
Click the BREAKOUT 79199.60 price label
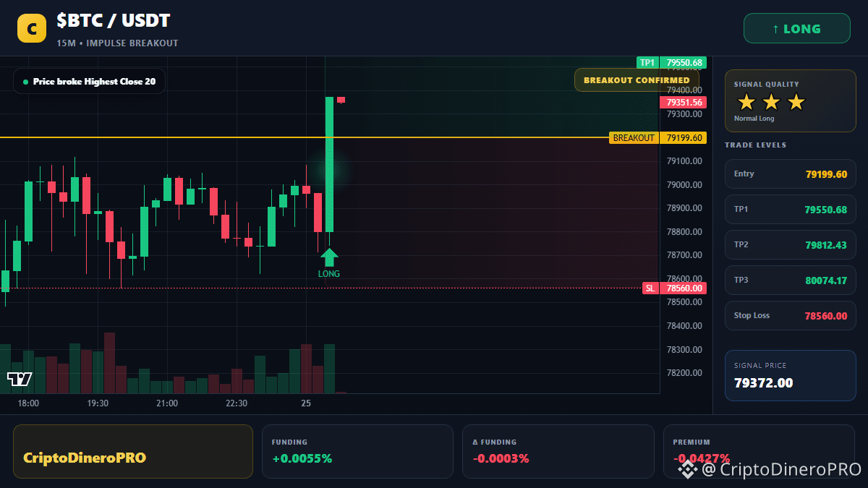pos(658,137)
